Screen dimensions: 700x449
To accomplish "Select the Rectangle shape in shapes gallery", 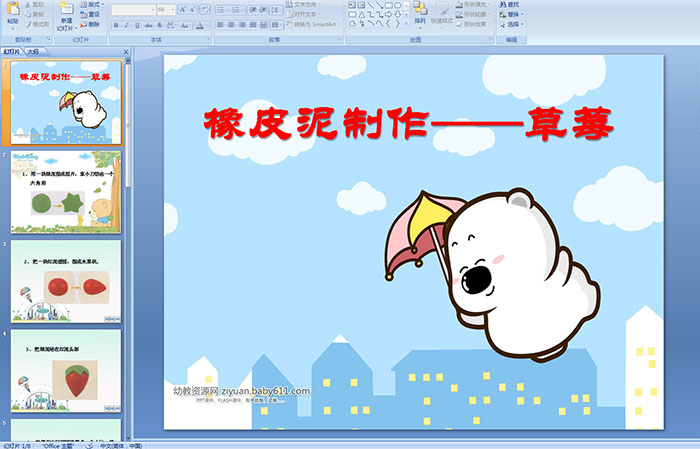I will coord(388,5).
